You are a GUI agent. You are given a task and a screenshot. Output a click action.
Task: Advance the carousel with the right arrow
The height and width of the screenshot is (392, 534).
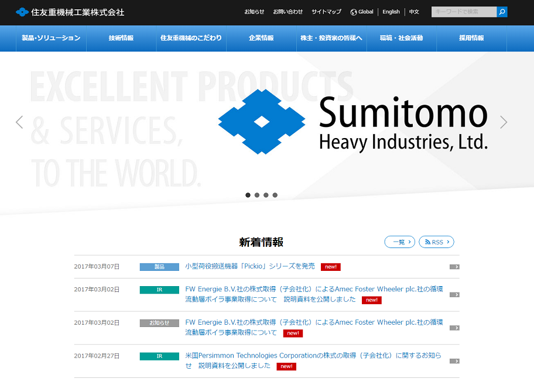(x=504, y=122)
